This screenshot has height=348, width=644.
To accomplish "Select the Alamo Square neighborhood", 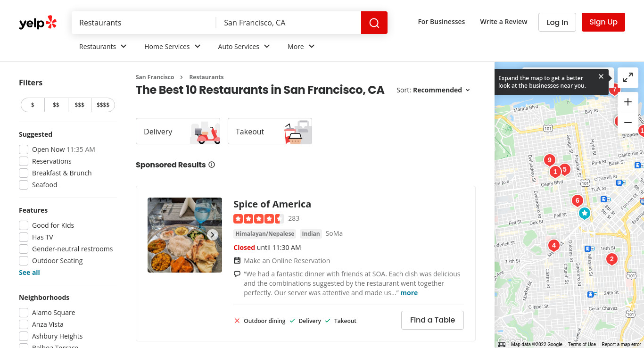I will tap(24, 313).
